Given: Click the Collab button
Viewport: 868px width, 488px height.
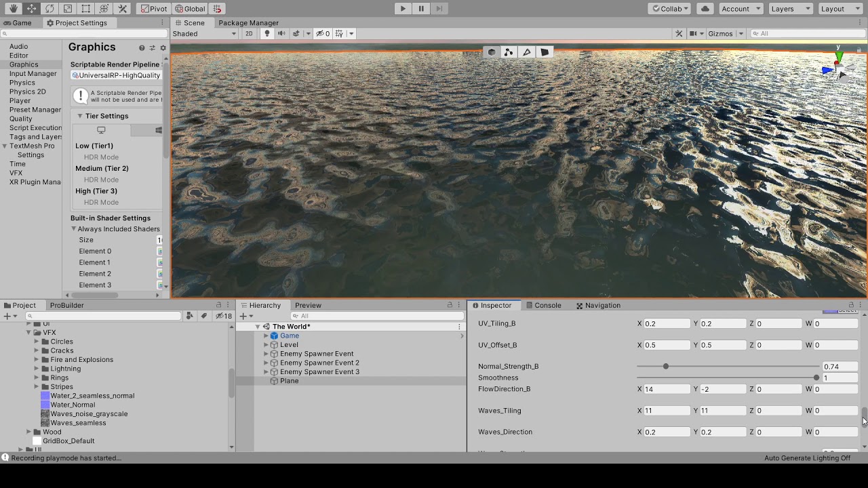Looking at the screenshot, I should click(x=669, y=9).
